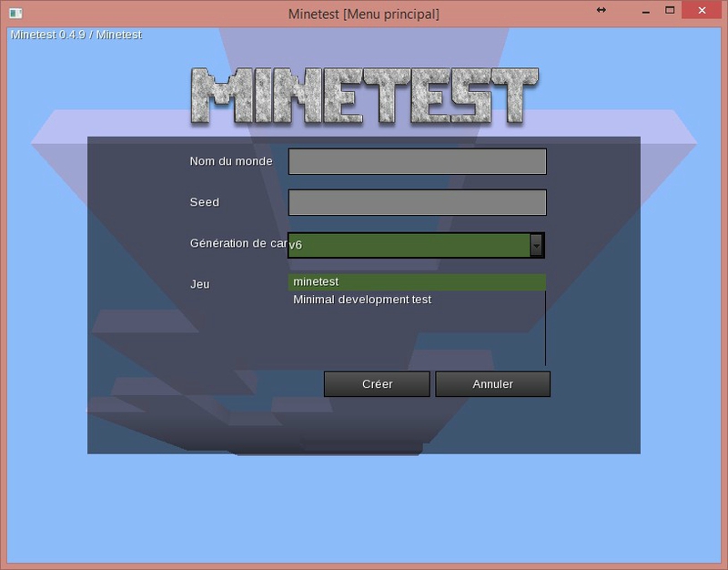Open the window system menu icon
The height and width of the screenshot is (570, 728).
point(15,13)
